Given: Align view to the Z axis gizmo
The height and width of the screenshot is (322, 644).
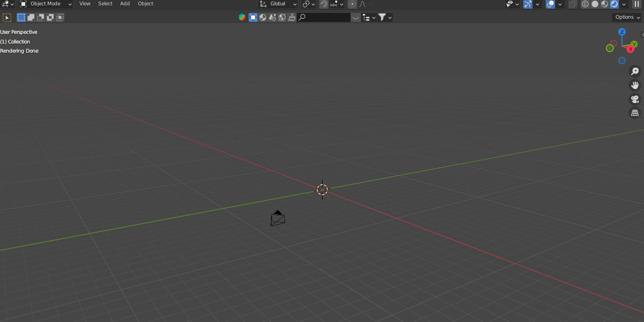Looking at the screenshot, I should coord(622,32).
